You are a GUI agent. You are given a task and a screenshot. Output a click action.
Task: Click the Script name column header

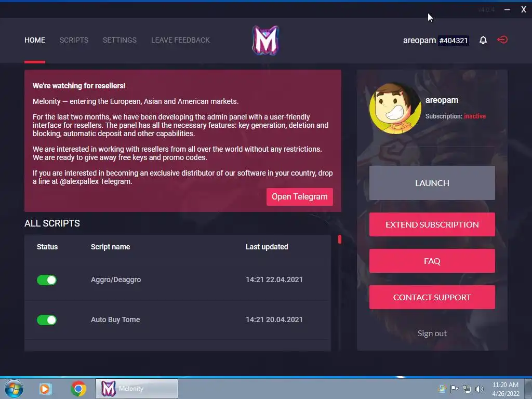click(x=110, y=247)
